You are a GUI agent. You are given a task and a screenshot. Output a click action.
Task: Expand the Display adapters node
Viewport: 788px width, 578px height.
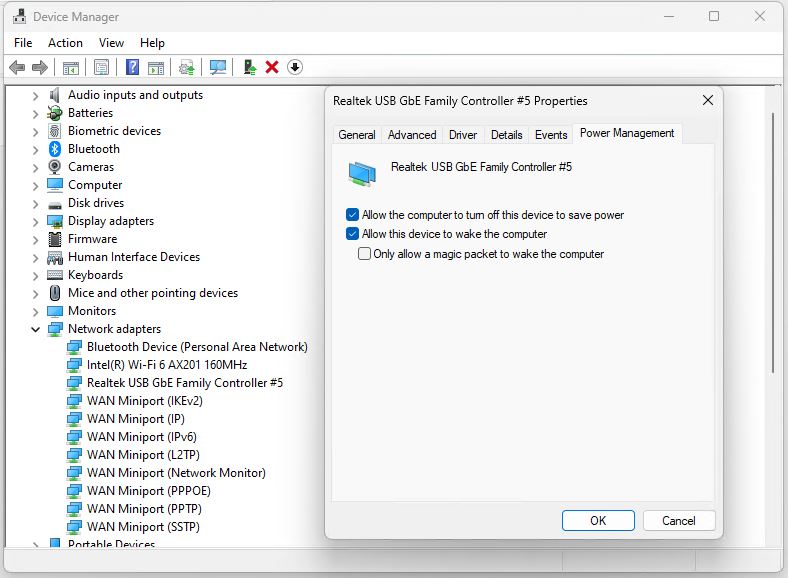point(35,222)
